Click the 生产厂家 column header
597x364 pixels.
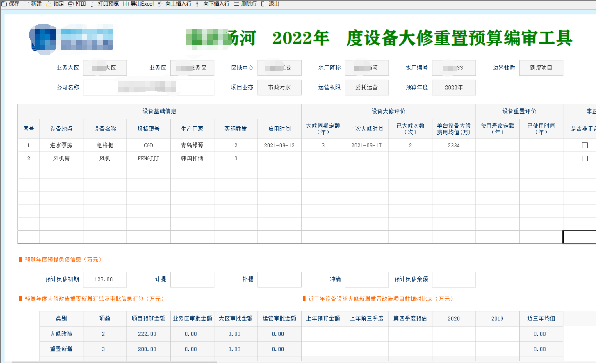pyautogui.click(x=192, y=129)
